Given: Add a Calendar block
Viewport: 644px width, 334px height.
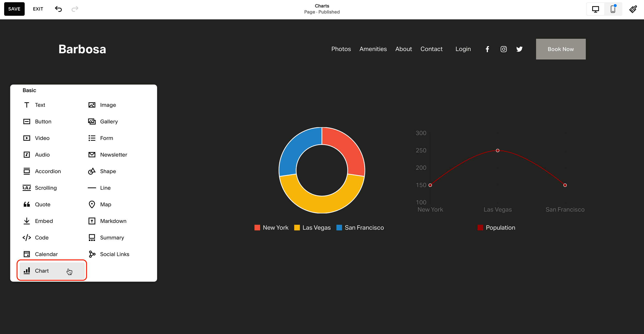Looking at the screenshot, I should [46, 254].
